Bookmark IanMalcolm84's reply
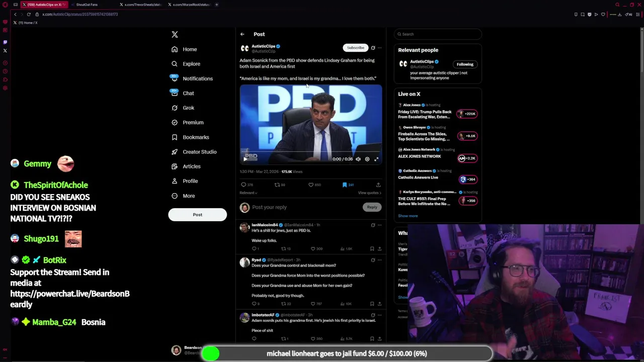The width and height of the screenshot is (644, 362). pos(372,248)
